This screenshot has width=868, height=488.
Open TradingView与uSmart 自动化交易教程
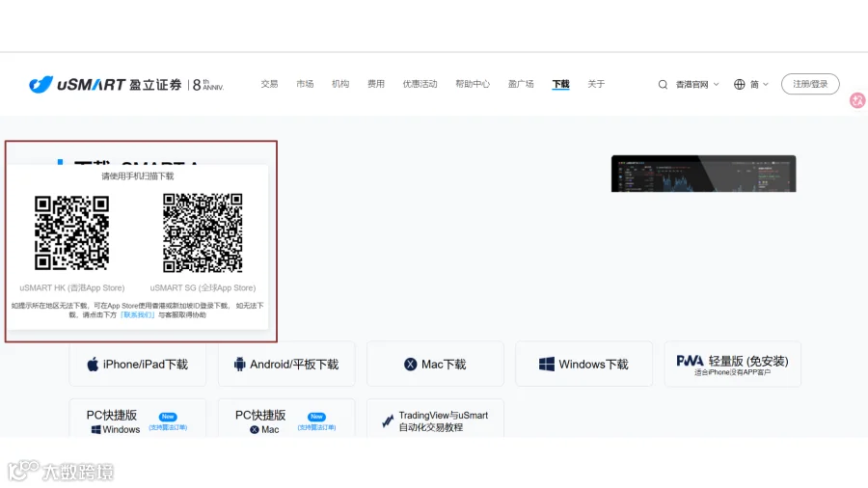435,419
